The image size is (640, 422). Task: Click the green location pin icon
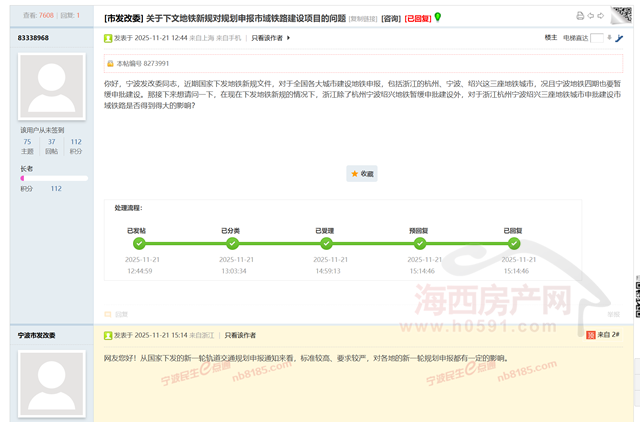[437, 17]
